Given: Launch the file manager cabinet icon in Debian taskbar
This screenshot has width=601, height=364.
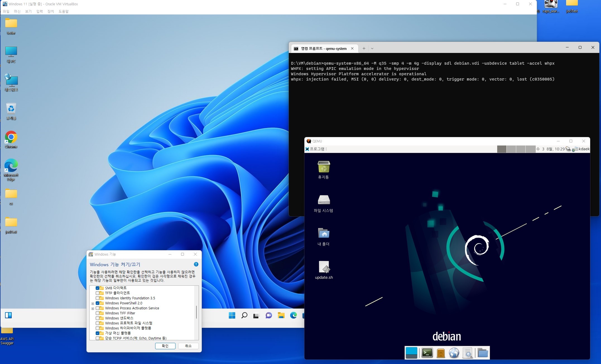Looking at the screenshot, I should [441, 353].
